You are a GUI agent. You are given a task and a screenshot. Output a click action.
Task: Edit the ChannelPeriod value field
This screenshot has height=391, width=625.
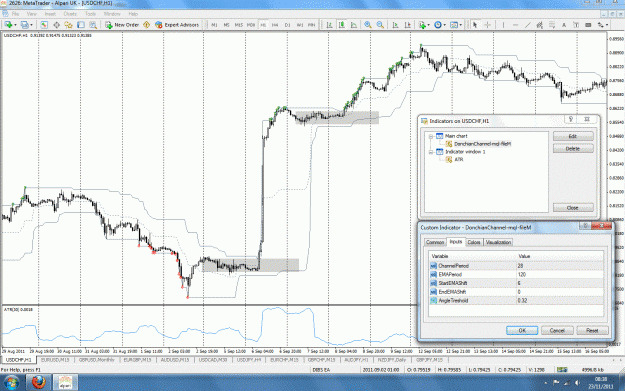560,266
